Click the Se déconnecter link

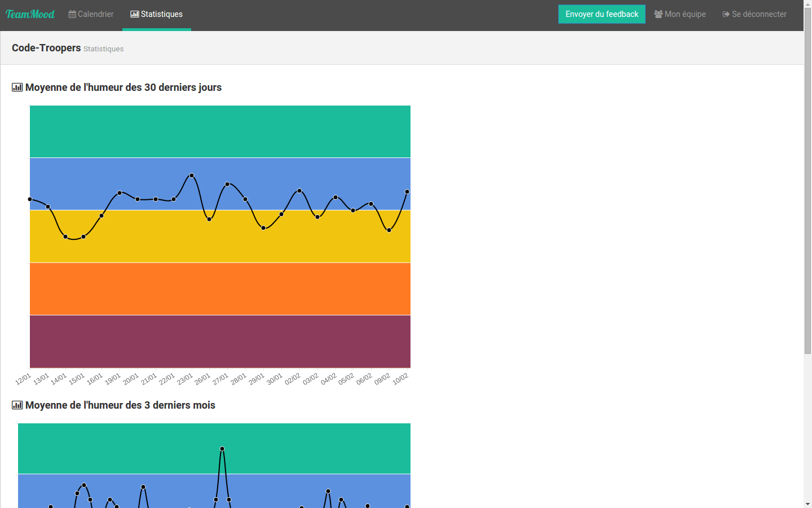pos(754,14)
